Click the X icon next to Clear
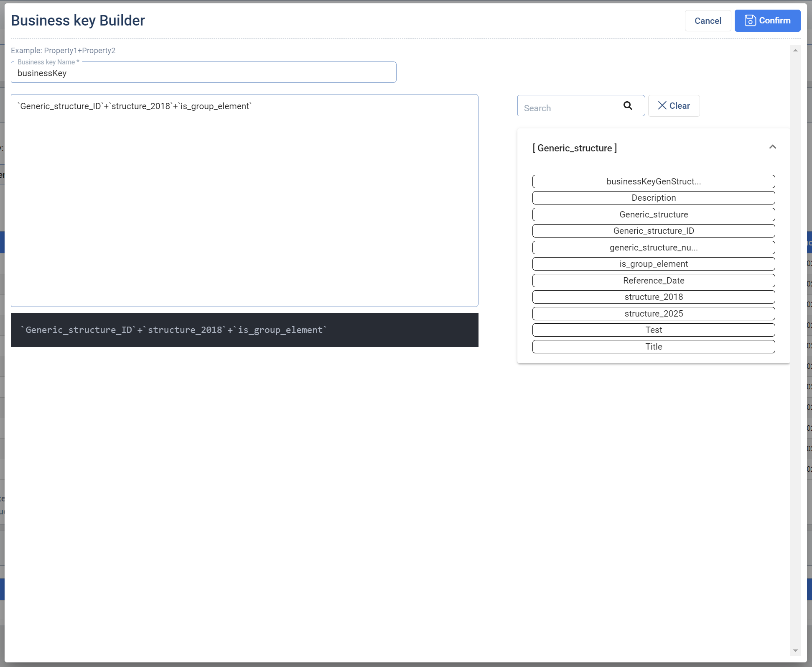Screen dimensions: 812x667 (662, 106)
